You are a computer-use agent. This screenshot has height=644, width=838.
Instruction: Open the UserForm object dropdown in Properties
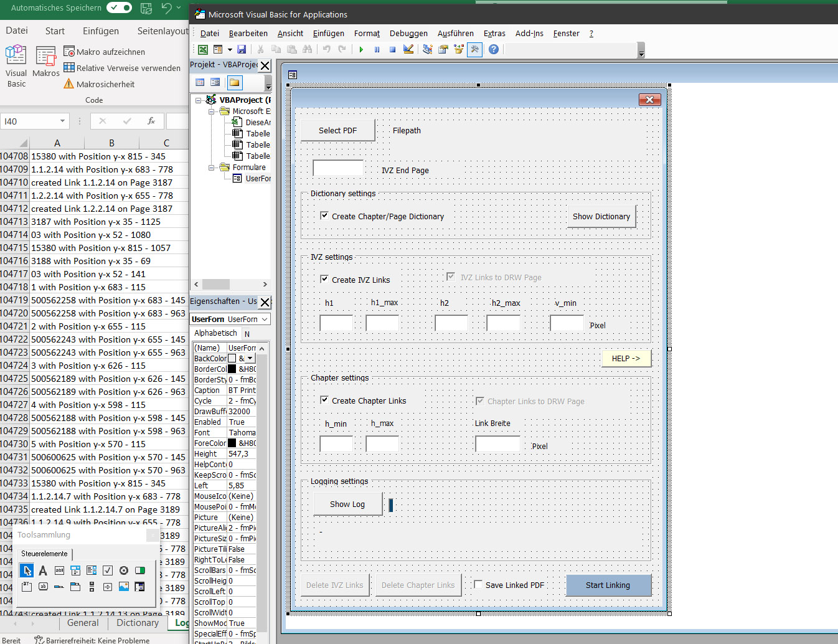click(265, 319)
